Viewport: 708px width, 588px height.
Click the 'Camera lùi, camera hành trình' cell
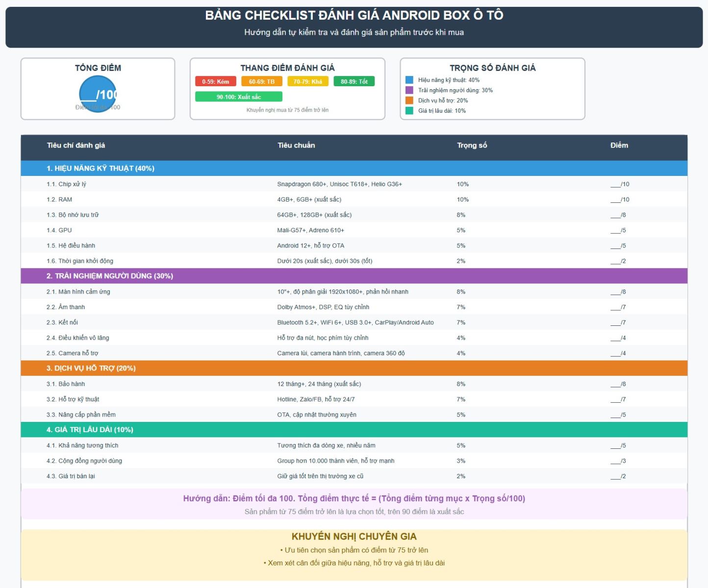(341, 353)
